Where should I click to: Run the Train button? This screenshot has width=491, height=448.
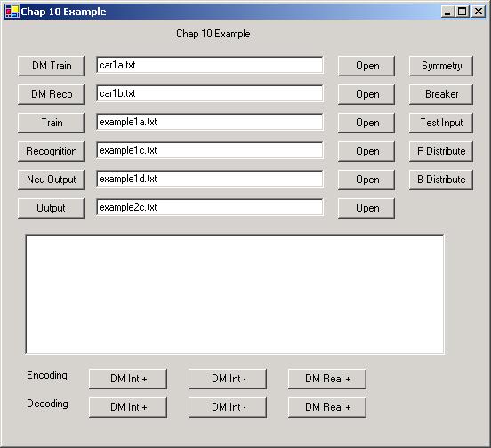pos(51,123)
